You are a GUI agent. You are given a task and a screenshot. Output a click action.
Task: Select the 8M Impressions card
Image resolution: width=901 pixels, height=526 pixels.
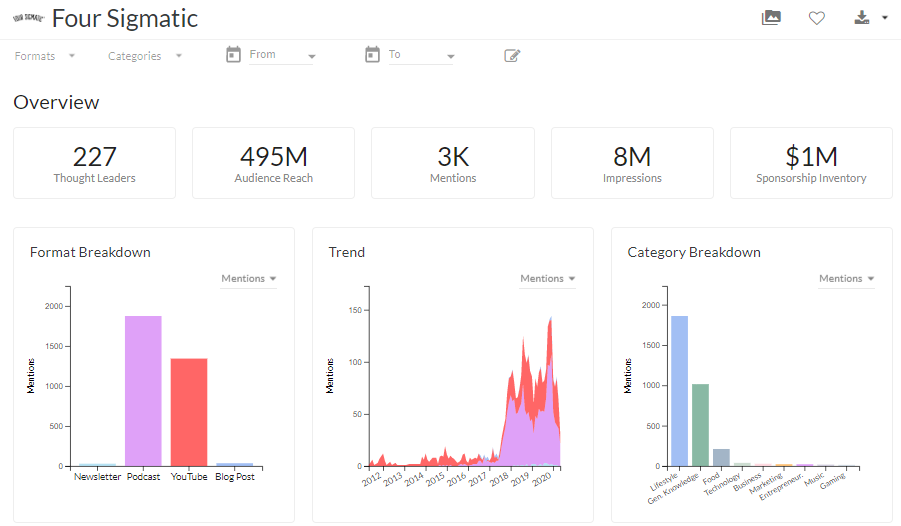click(632, 163)
